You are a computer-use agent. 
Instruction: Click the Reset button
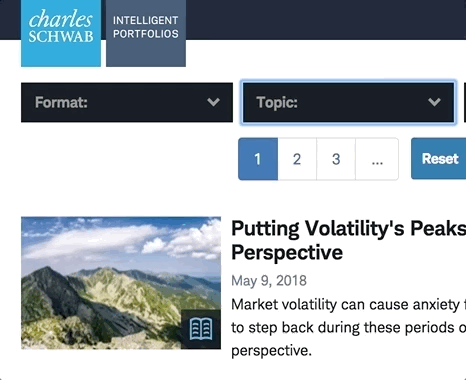[x=439, y=159]
